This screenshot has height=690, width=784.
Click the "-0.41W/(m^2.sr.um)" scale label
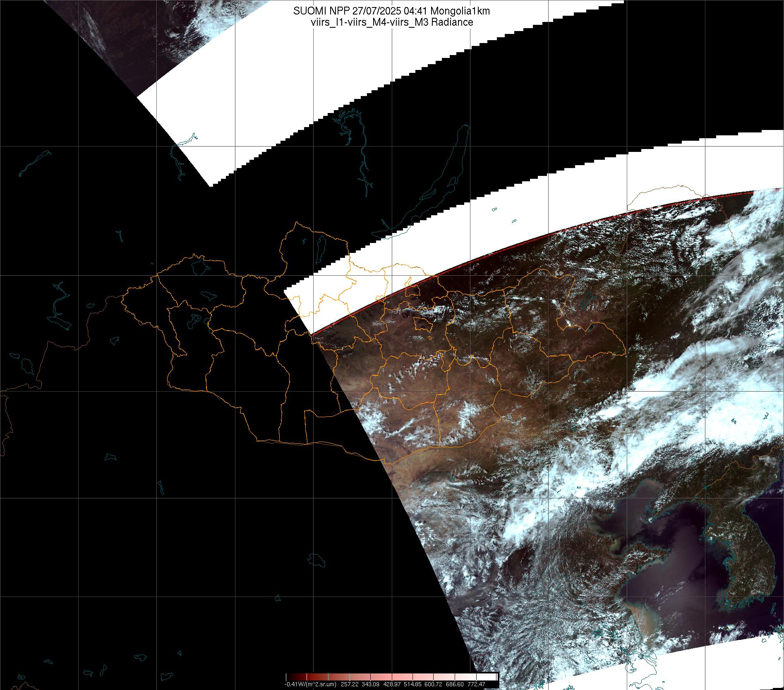click(310, 684)
